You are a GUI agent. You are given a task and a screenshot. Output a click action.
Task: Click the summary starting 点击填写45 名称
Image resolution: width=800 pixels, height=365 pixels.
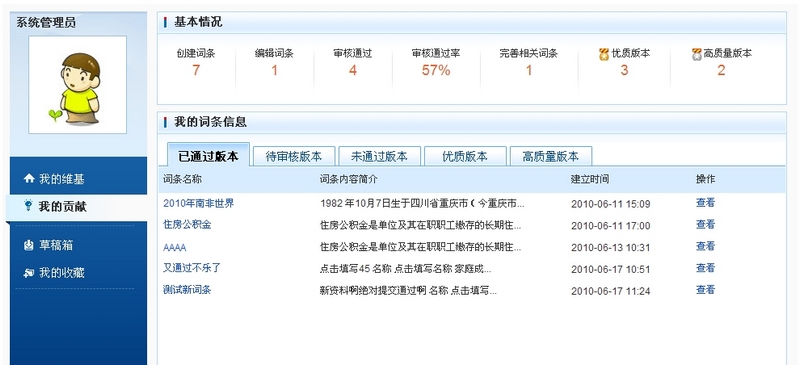click(406, 269)
